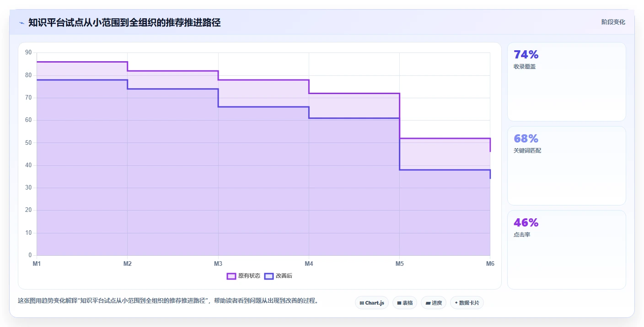Viewport: 644px width, 327px height.
Task: Click the 90 y-axis tick label
Action: pyautogui.click(x=28, y=53)
